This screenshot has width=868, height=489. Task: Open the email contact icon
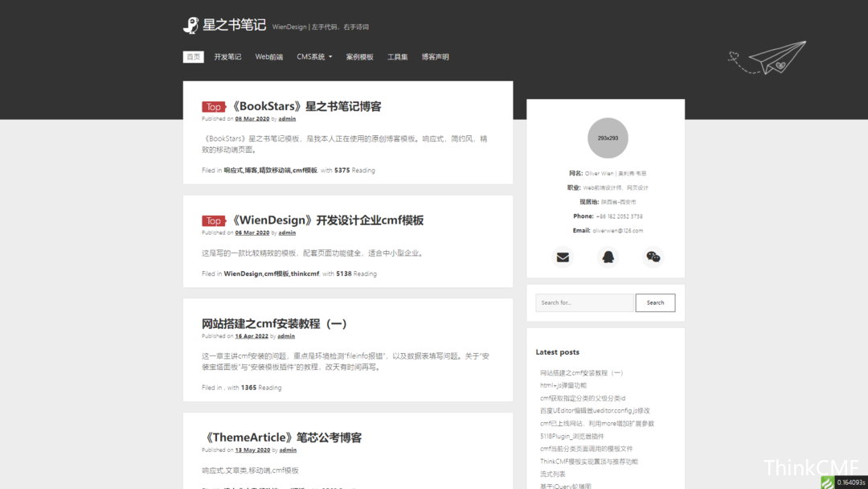coord(563,257)
